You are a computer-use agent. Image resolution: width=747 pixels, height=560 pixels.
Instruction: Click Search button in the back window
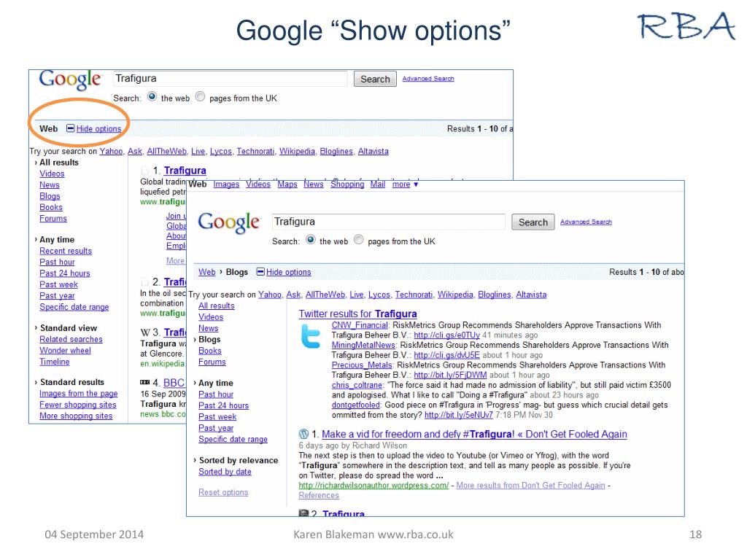pos(375,79)
